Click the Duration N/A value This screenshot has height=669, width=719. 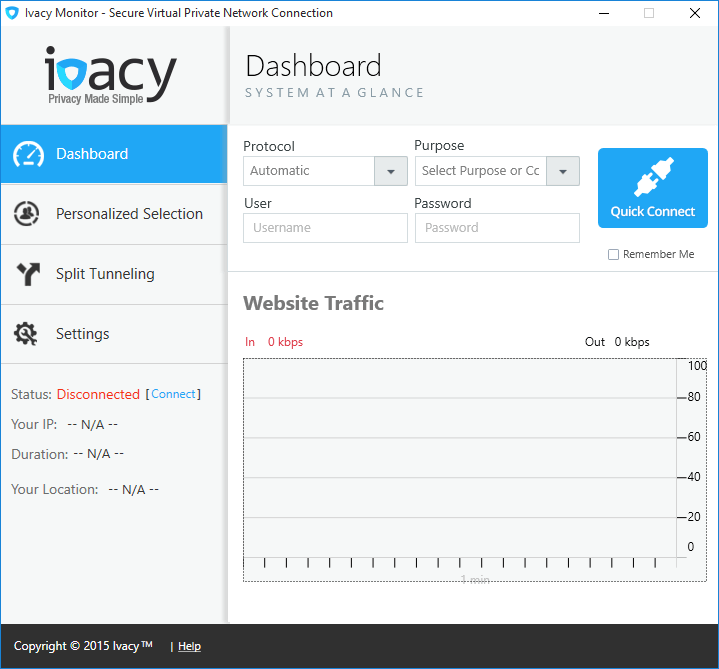[x=99, y=454]
